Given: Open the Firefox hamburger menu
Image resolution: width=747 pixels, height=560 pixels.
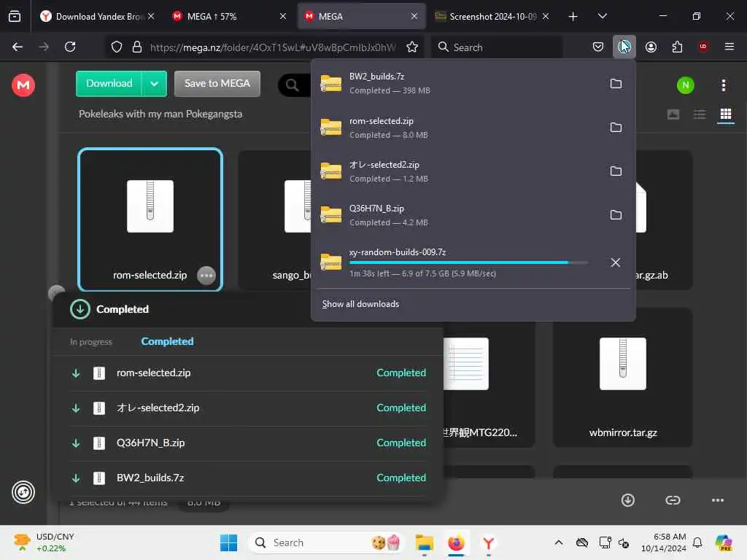Looking at the screenshot, I should coord(729,47).
